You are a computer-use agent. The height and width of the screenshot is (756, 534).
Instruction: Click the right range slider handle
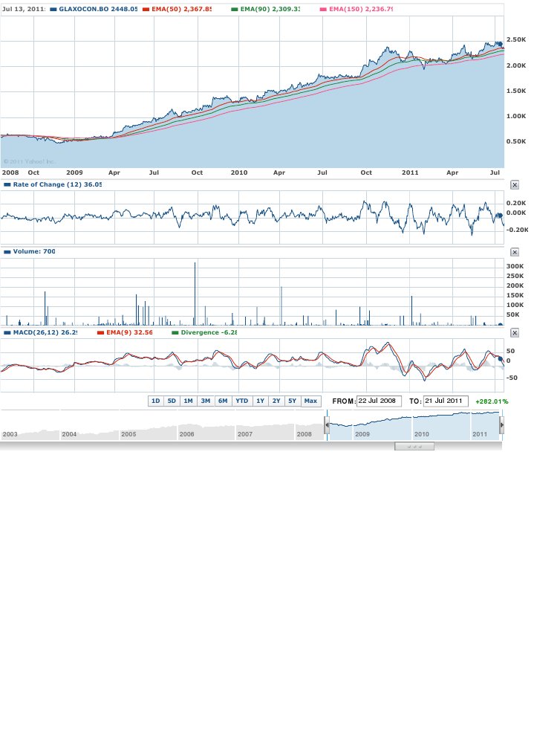[x=502, y=425]
